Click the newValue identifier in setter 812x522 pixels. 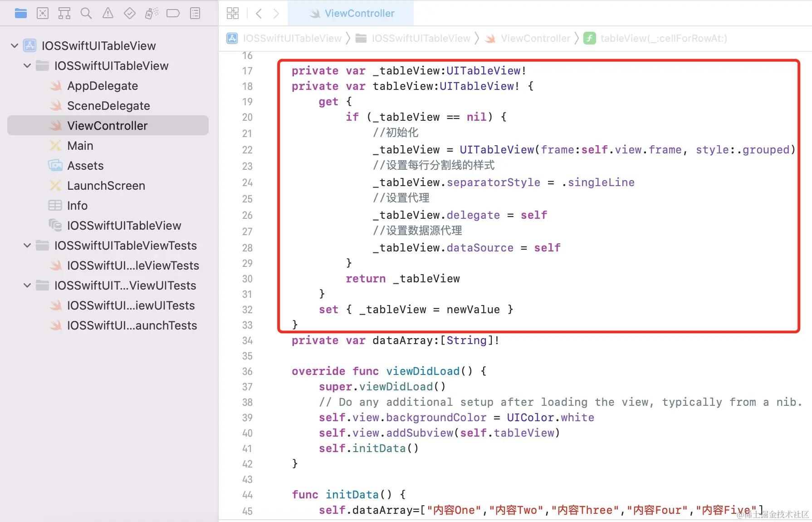[473, 310]
